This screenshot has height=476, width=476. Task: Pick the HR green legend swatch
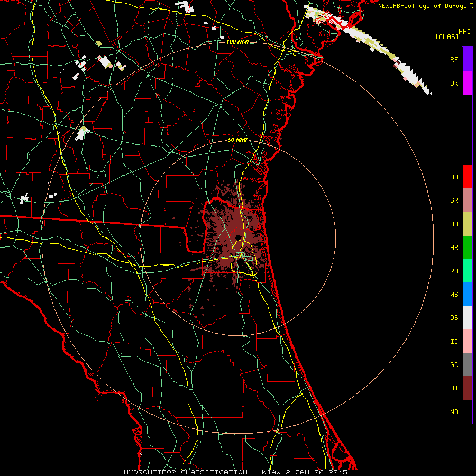pyautogui.click(x=467, y=247)
